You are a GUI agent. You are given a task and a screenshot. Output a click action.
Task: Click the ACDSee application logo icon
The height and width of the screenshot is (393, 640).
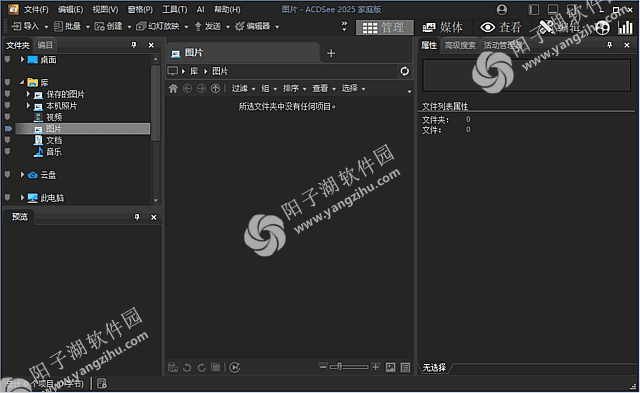13,9
